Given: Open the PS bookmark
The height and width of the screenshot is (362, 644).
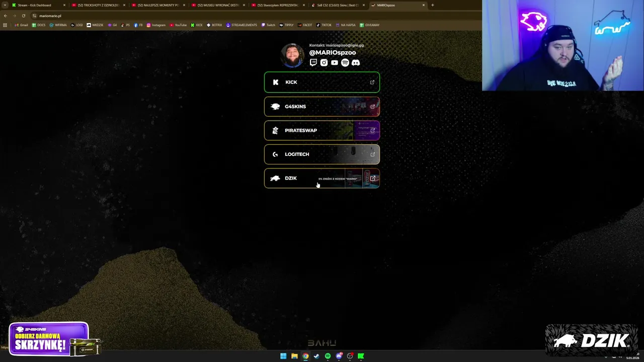Looking at the screenshot, I should 125,25.
